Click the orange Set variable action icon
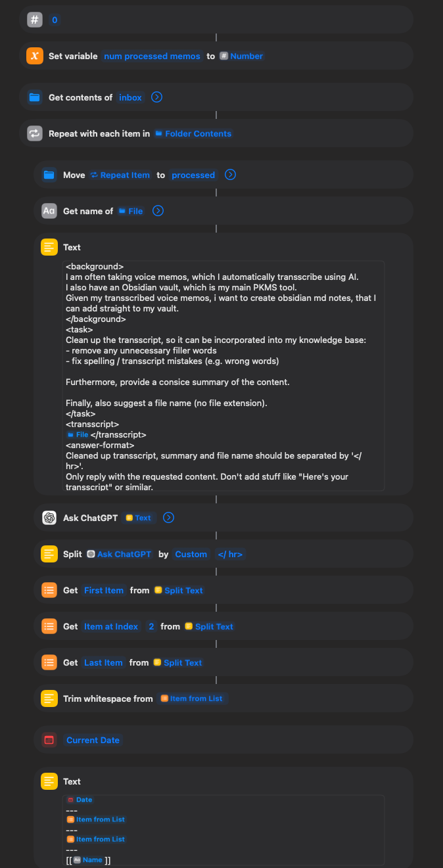The width and height of the screenshot is (443, 868). point(35,56)
